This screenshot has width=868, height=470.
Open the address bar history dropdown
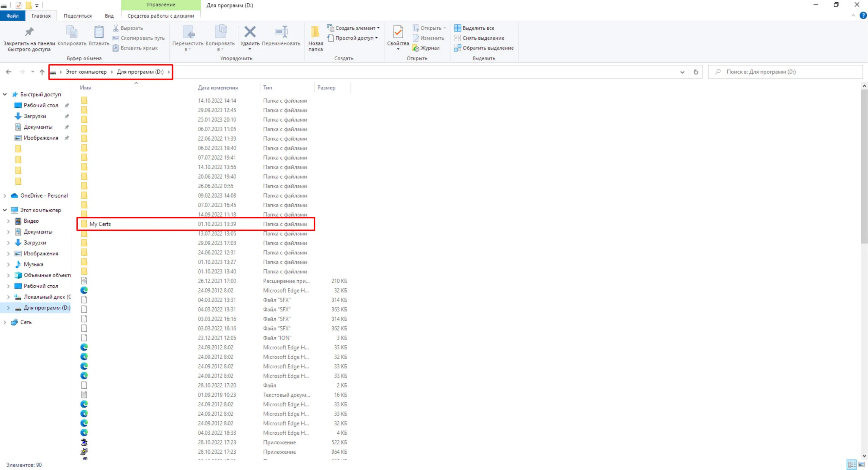tap(682, 72)
